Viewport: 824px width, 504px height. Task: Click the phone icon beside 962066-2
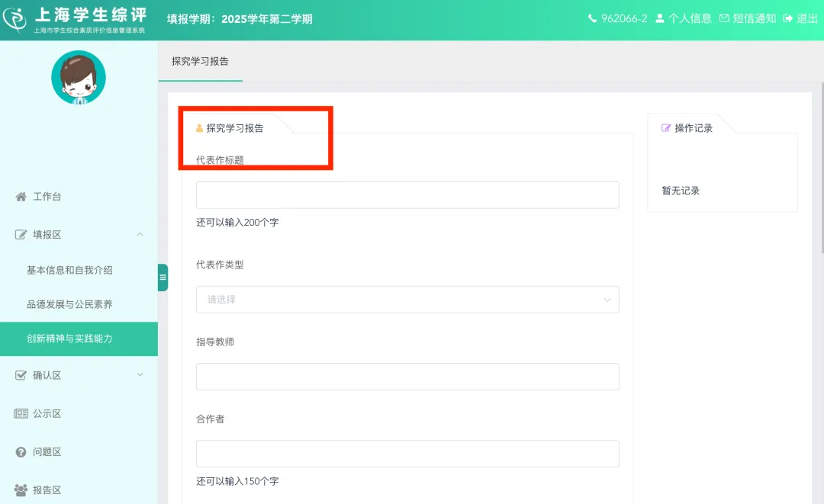(x=592, y=18)
